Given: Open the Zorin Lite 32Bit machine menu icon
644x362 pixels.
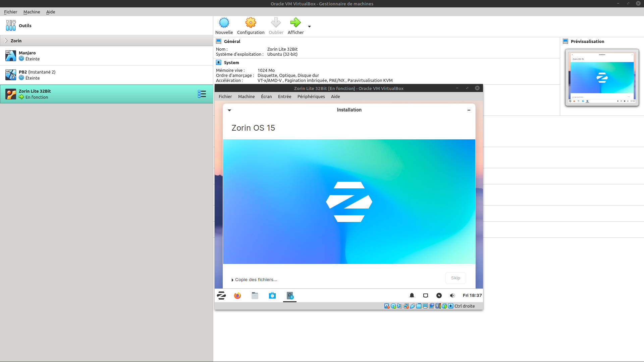Looking at the screenshot, I should pyautogui.click(x=202, y=94).
